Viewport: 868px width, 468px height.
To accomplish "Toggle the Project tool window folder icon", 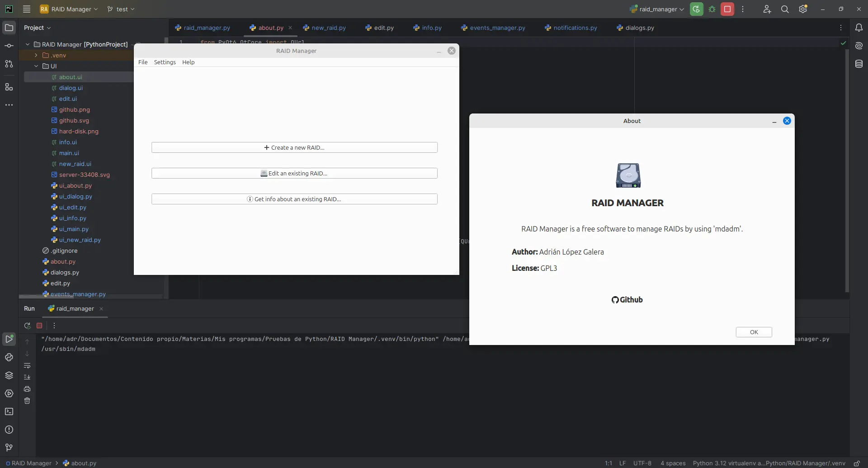I will coord(9,28).
